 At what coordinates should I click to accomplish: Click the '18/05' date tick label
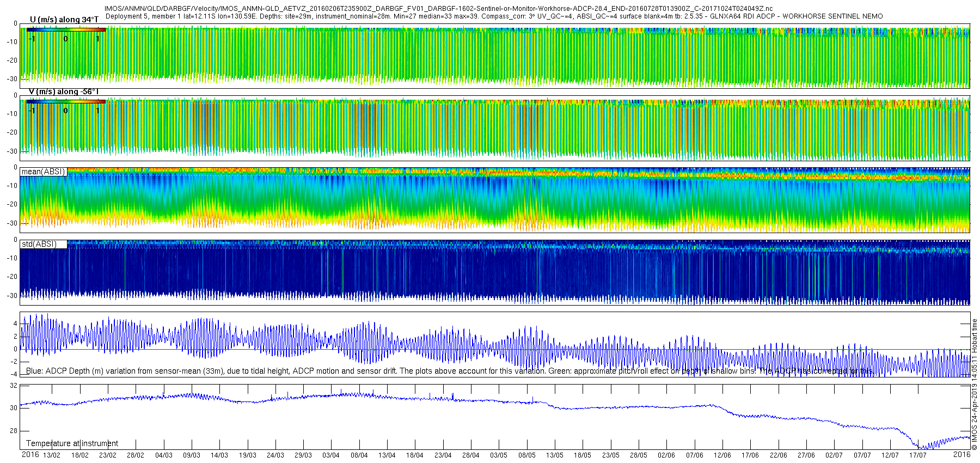pyautogui.click(x=583, y=455)
